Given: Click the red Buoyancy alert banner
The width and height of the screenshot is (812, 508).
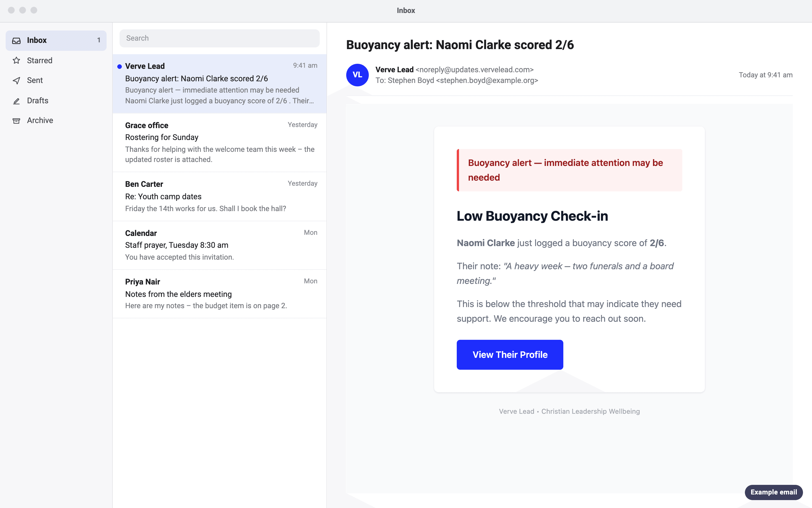Looking at the screenshot, I should coord(569,170).
